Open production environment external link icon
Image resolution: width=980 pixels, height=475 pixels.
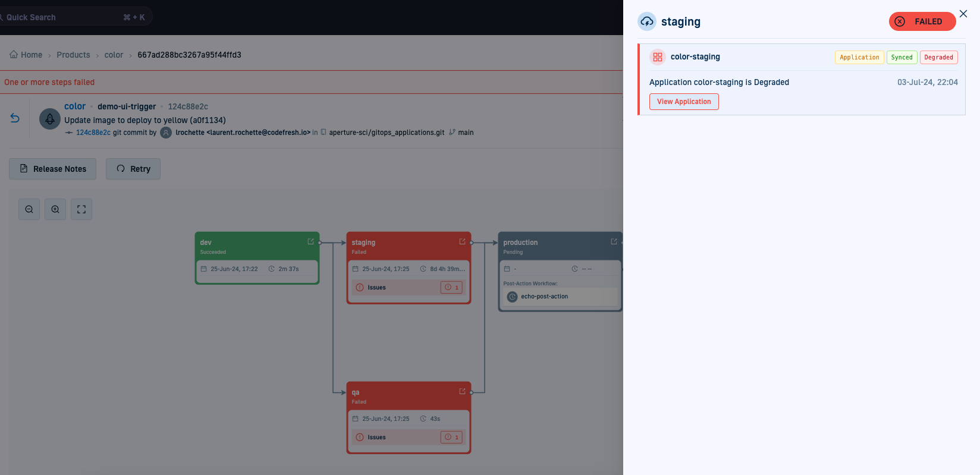(614, 241)
